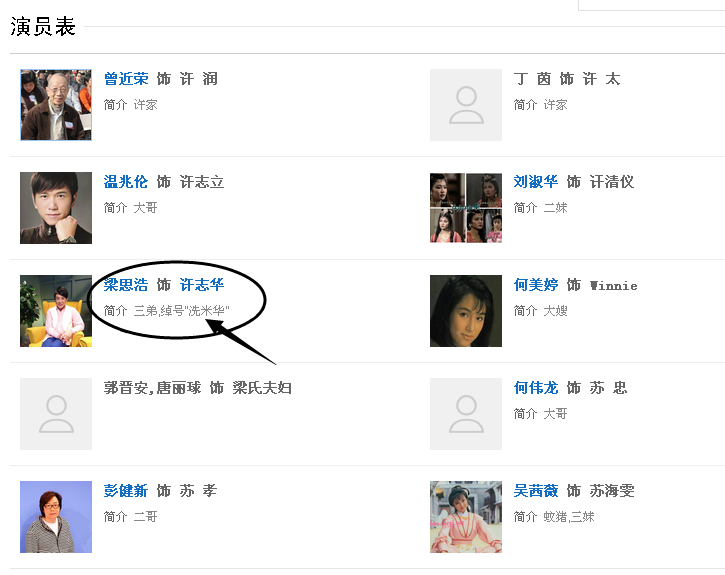Viewport: 725px width, 575px height.
Task: Click 梁思浩's photo thumbnail
Action: [x=56, y=311]
